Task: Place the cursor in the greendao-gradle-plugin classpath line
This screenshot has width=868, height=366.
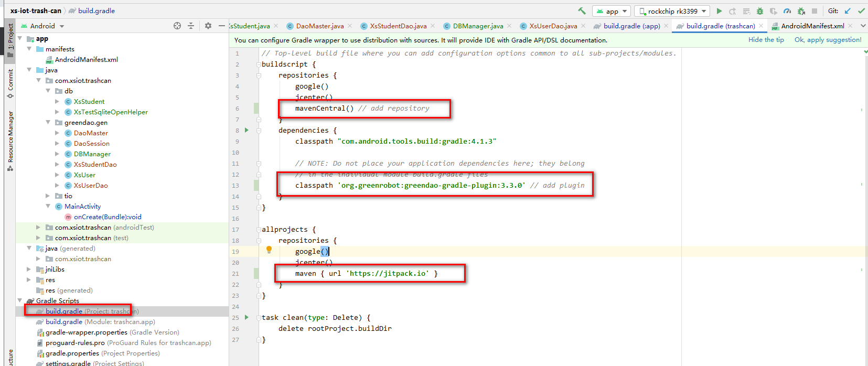Action: coord(440,185)
